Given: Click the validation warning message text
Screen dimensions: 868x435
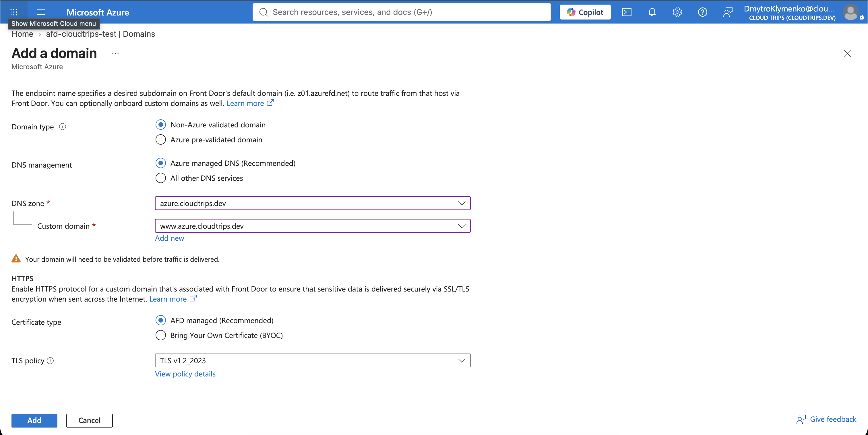Looking at the screenshot, I should point(122,259).
